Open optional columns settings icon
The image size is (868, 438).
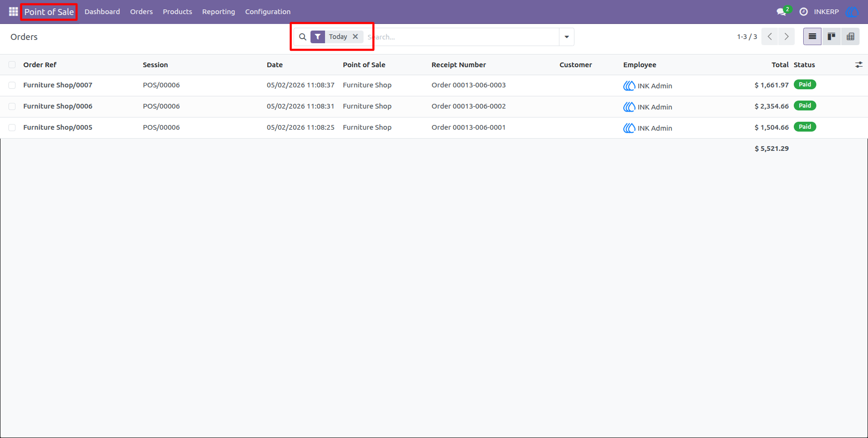pos(859,65)
